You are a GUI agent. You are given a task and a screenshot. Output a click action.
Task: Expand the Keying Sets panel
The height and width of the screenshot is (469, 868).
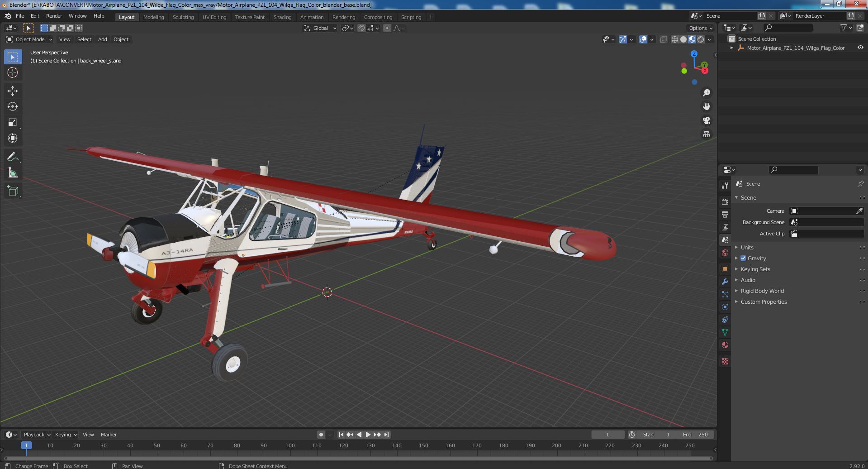[x=755, y=269]
